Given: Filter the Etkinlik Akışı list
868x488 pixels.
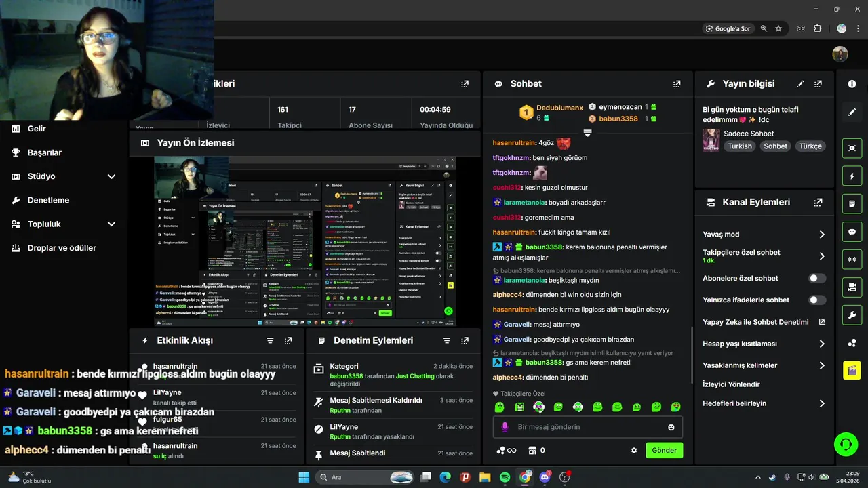Looking at the screenshot, I should [270, 340].
